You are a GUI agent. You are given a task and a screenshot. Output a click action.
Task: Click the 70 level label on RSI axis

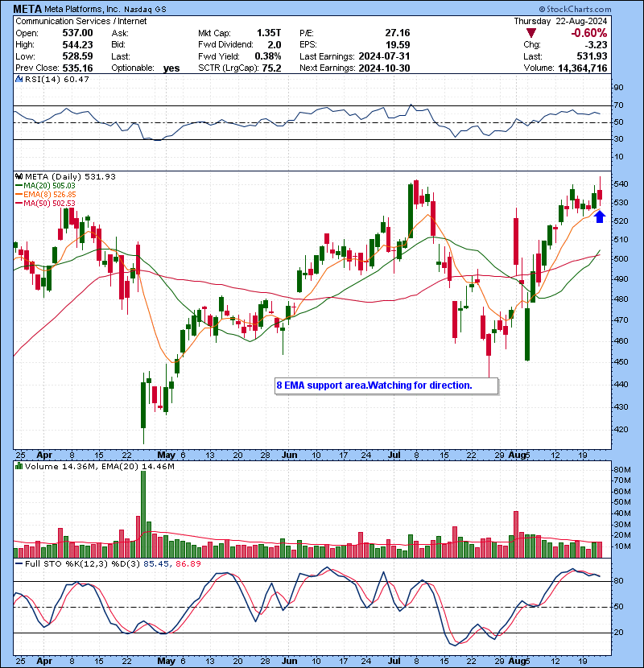(x=618, y=105)
